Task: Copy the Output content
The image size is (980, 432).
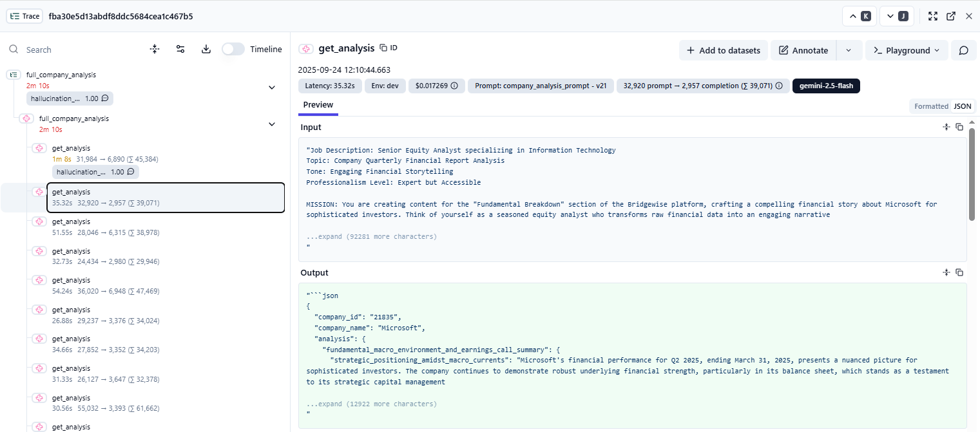Action: 959,273
